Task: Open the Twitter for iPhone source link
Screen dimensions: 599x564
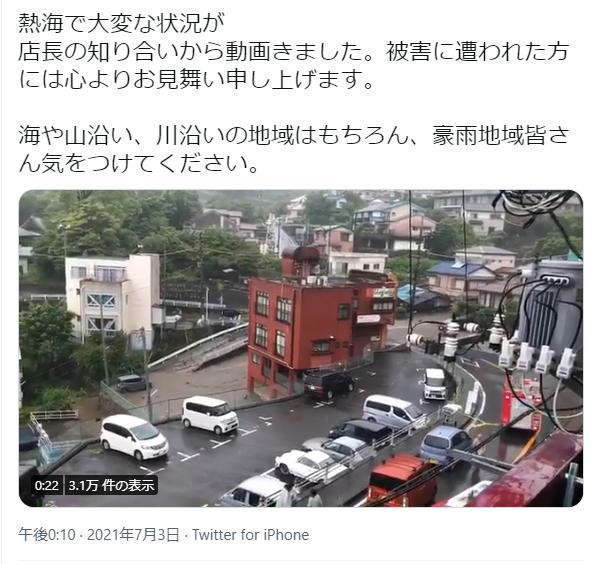Action: [x=250, y=535]
